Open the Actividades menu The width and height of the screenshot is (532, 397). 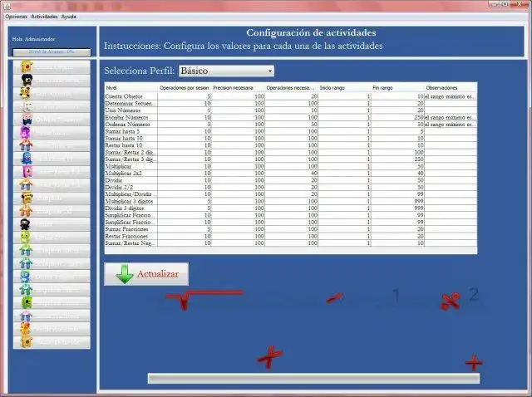[44, 17]
